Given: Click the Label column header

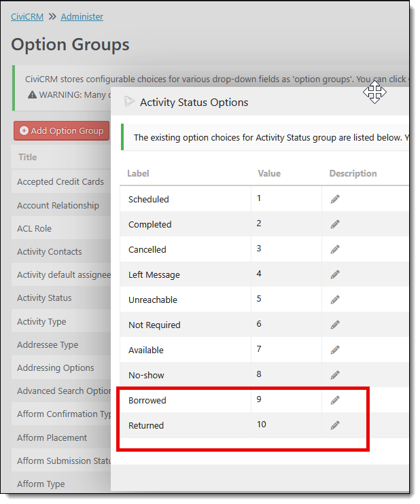Looking at the screenshot, I should (138, 173).
